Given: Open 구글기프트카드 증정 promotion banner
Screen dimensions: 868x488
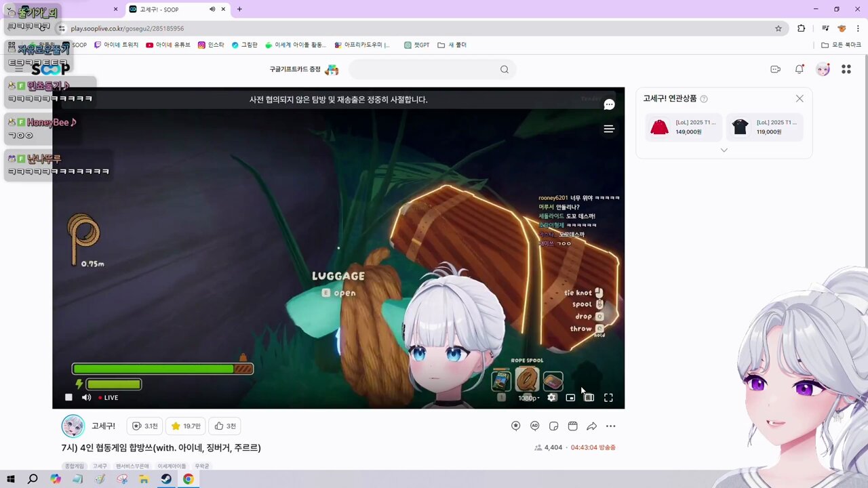Looking at the screenshot, I should (x=303, y=69).
